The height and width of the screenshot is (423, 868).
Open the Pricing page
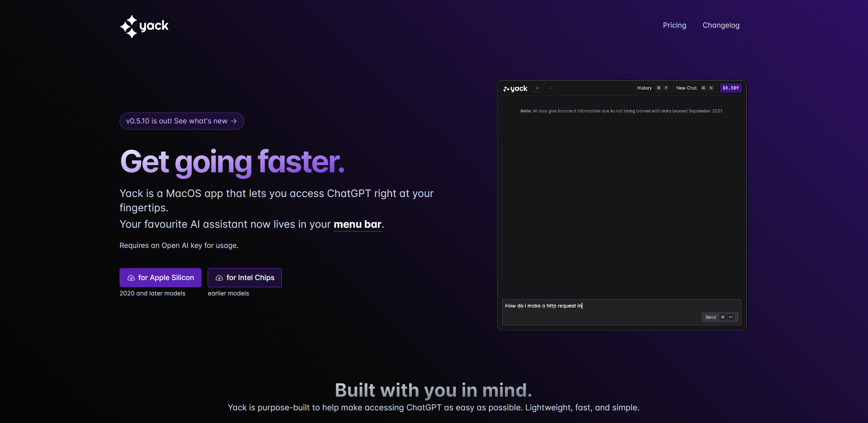(674, 25)
